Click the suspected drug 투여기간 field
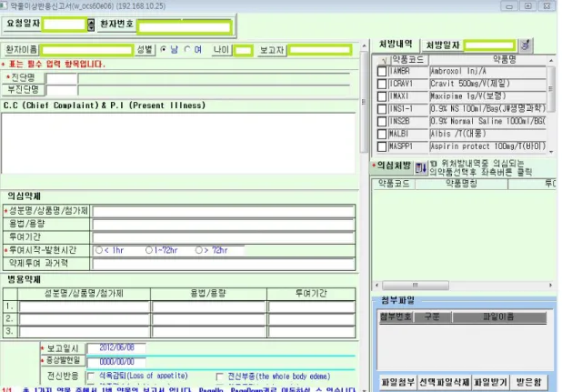 [x=224, y=237]
